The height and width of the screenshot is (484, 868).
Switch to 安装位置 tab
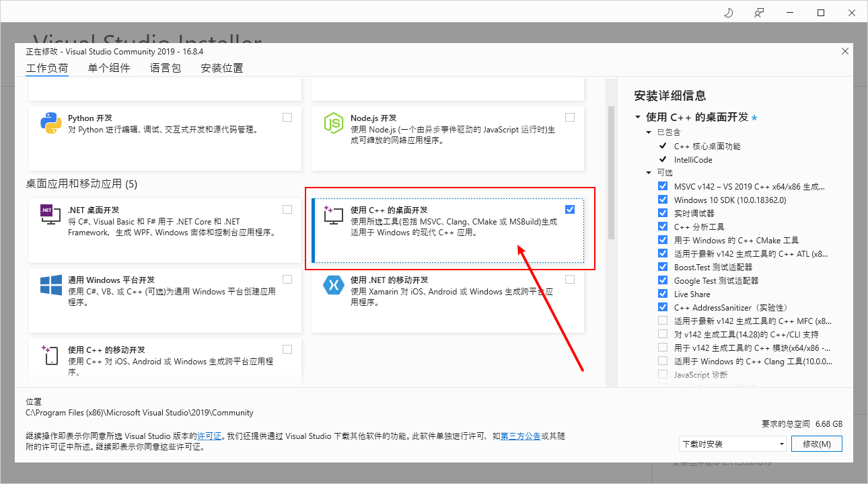[222, 68]
